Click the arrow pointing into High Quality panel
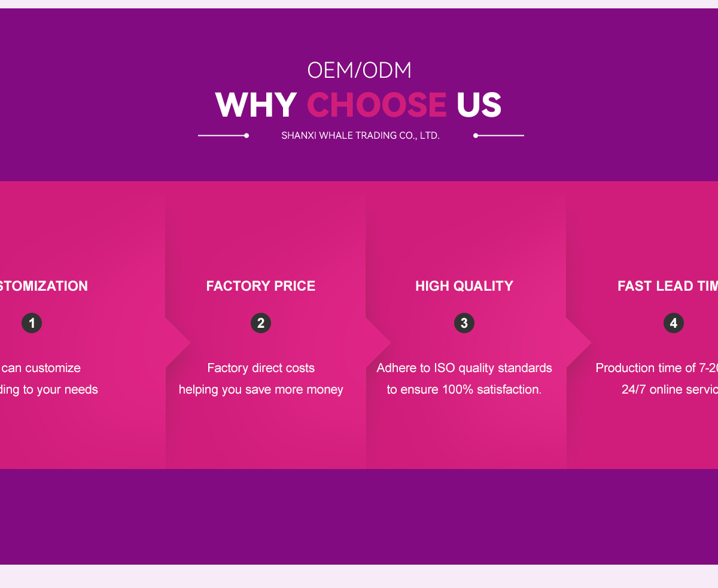The width and height of the screenshot is (718, 588). tap(379, 343)
